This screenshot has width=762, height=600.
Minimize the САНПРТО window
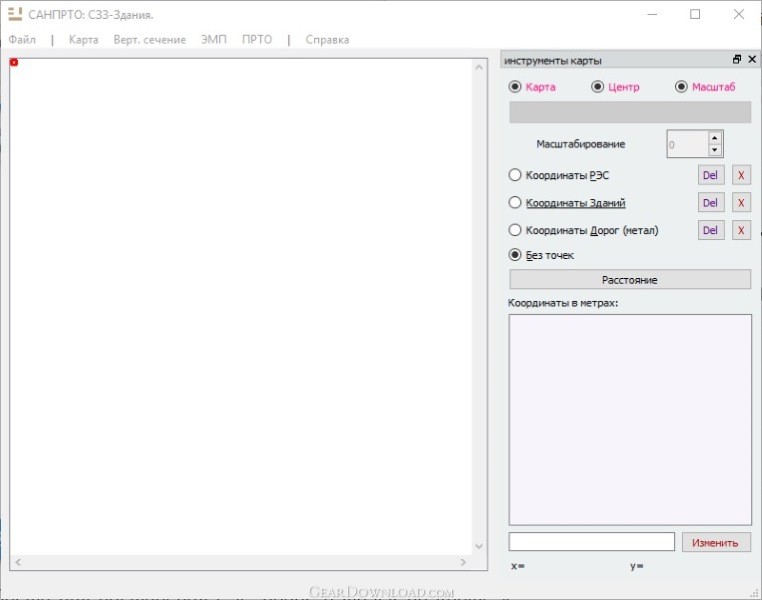pyautogui.click(x=652, y=15)
